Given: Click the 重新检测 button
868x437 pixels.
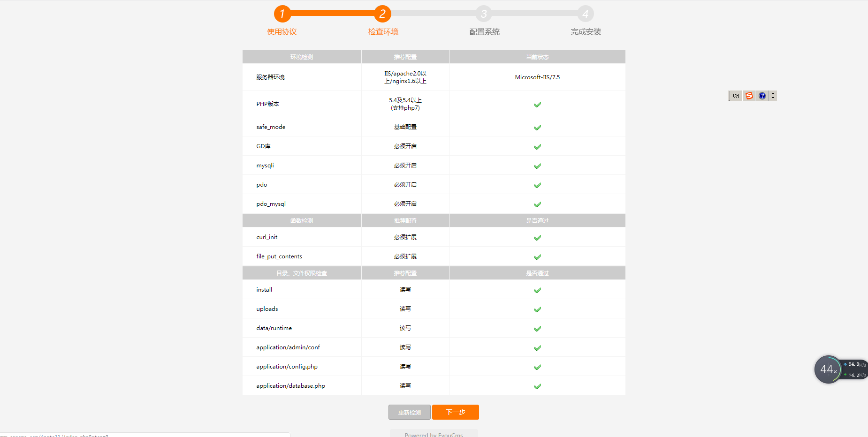Looking at the screenshot, I should [x=409, y=412].
